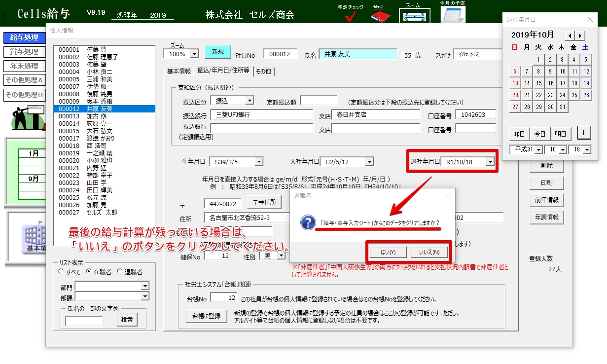Click the 新規 button
Image resolution: width=607 pixels, height=364 pixels.
[218, 52]
